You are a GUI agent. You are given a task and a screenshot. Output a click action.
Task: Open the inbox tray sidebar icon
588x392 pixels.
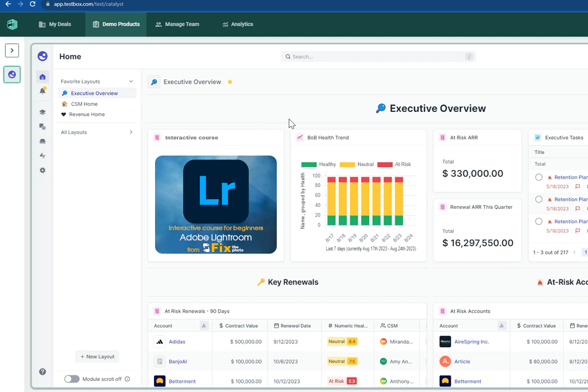[x=42, y=141]
